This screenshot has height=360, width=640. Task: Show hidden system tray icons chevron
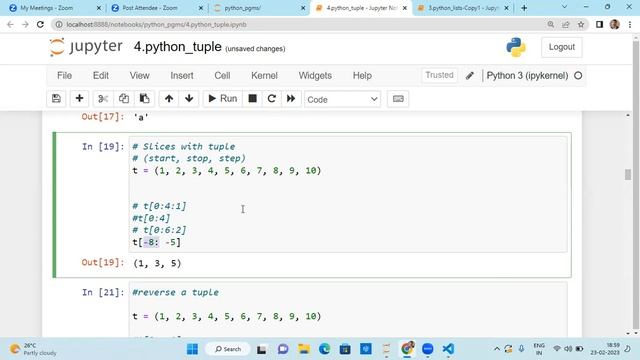point(497,349)
